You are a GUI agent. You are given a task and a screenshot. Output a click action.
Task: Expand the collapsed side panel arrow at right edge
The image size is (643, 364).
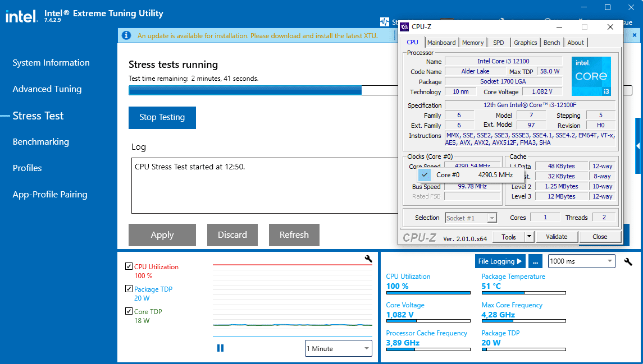click(638, 146)
